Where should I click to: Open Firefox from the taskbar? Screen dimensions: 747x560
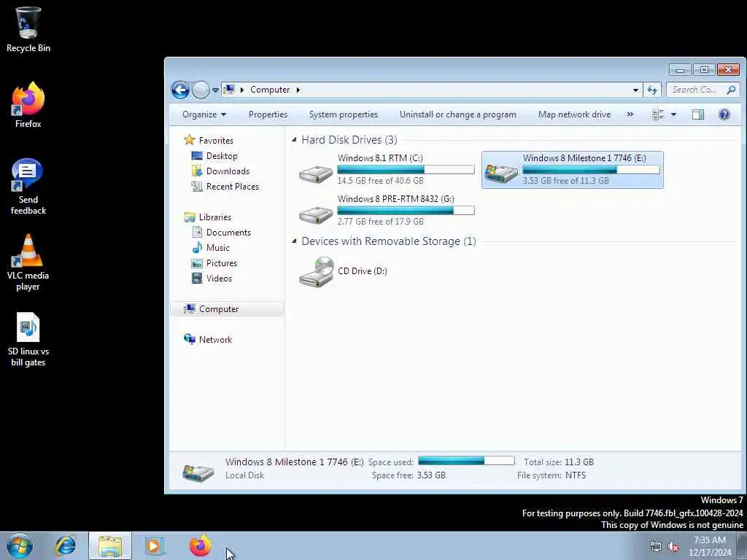click(x=200, y=545)
